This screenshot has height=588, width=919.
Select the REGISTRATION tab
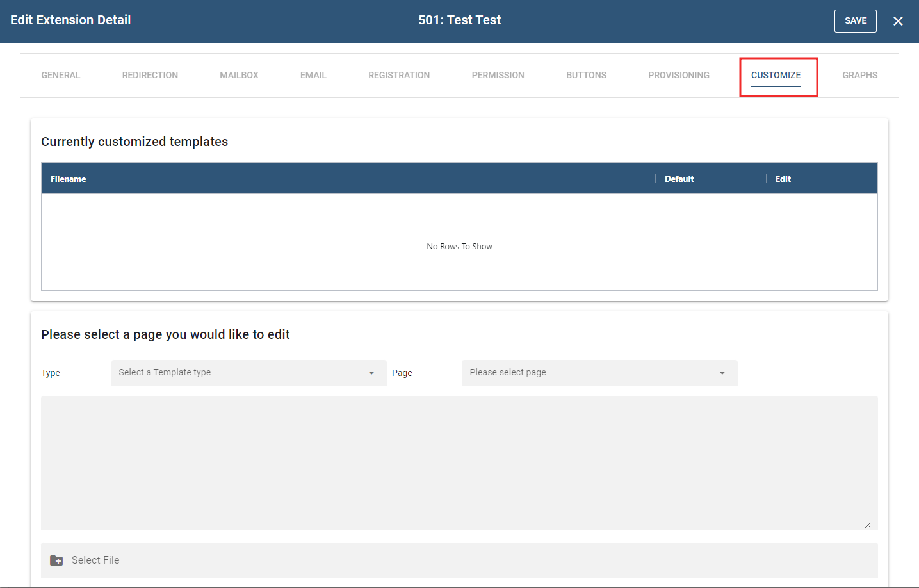399,75
